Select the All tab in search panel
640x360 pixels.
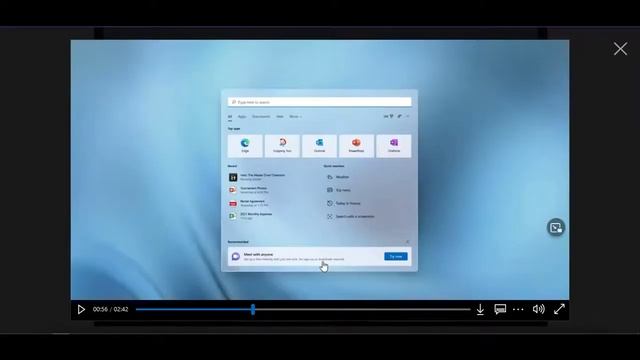(x=230, y=117)
